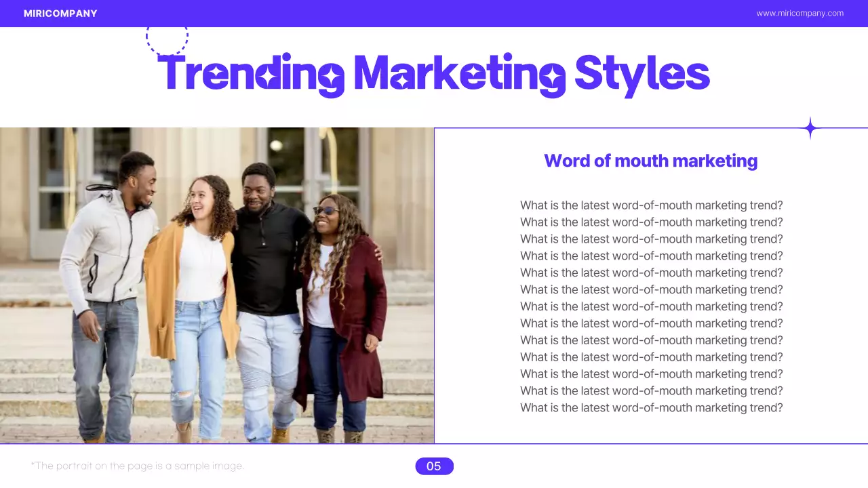The width and height of the screenshot is (868, 488).
Task: Click the MIRICOMPANY logo text
Action: point(60,13)
